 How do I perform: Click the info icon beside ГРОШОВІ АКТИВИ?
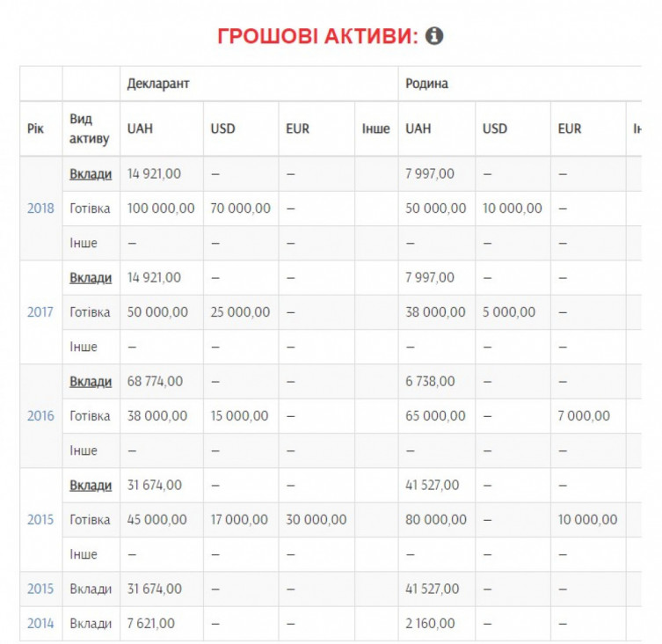(434, 35)
